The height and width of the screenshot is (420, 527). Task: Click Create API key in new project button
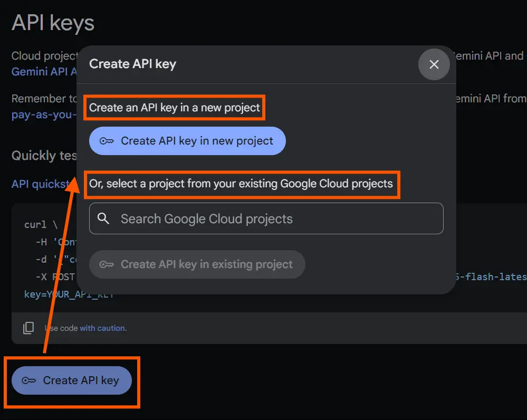pos(187,141)
